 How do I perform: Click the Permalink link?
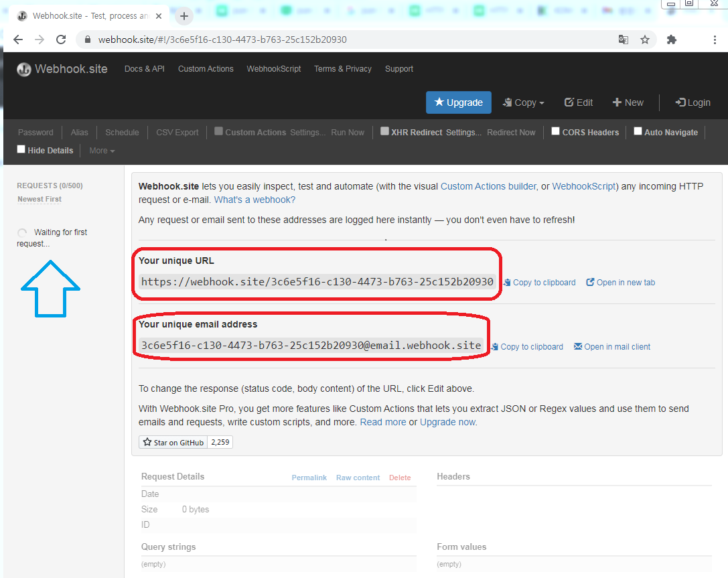click(309, 478)
